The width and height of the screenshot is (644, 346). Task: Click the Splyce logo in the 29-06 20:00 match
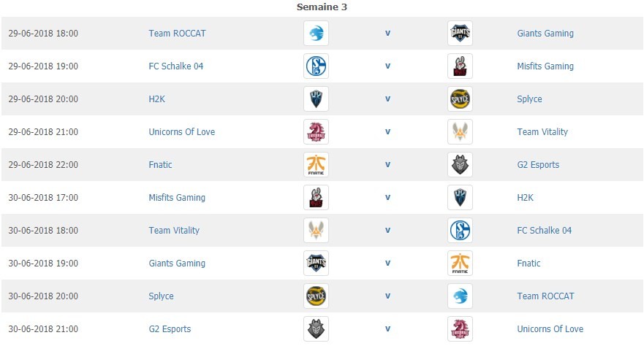point(460,99)
